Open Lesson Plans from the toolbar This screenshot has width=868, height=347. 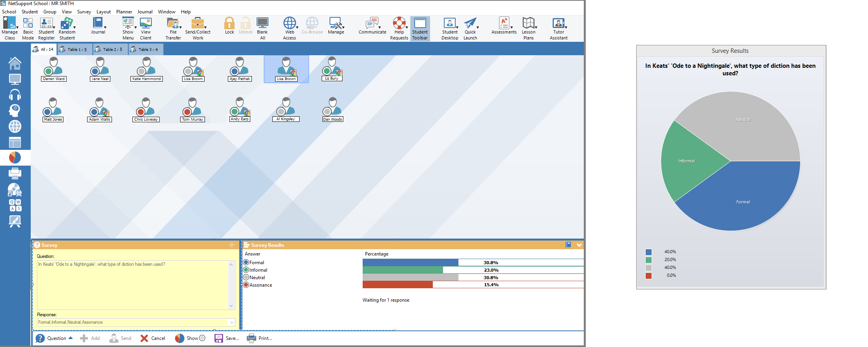528,24
